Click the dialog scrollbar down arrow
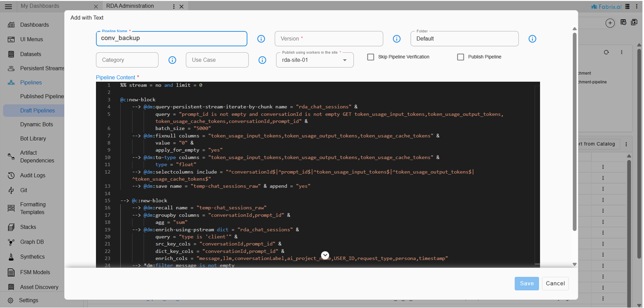644x308 pixels. click(x=575, y=264)
